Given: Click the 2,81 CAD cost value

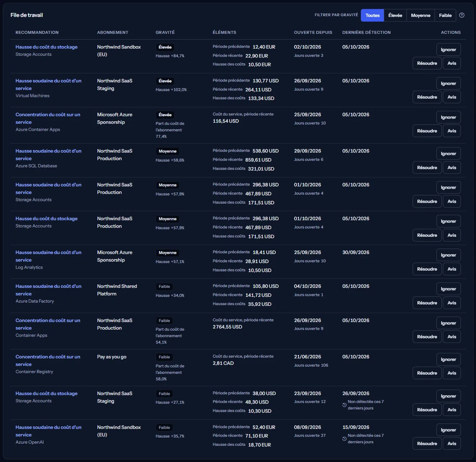Looking at the screenshot, I should point(223,363).
